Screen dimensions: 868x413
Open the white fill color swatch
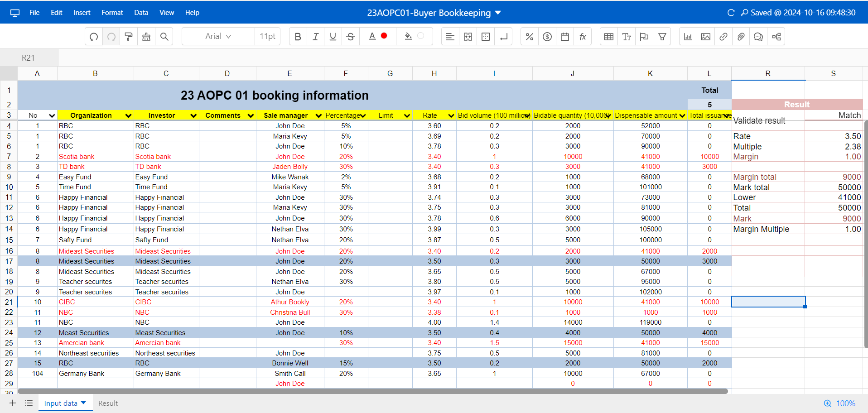pos(420,36)
